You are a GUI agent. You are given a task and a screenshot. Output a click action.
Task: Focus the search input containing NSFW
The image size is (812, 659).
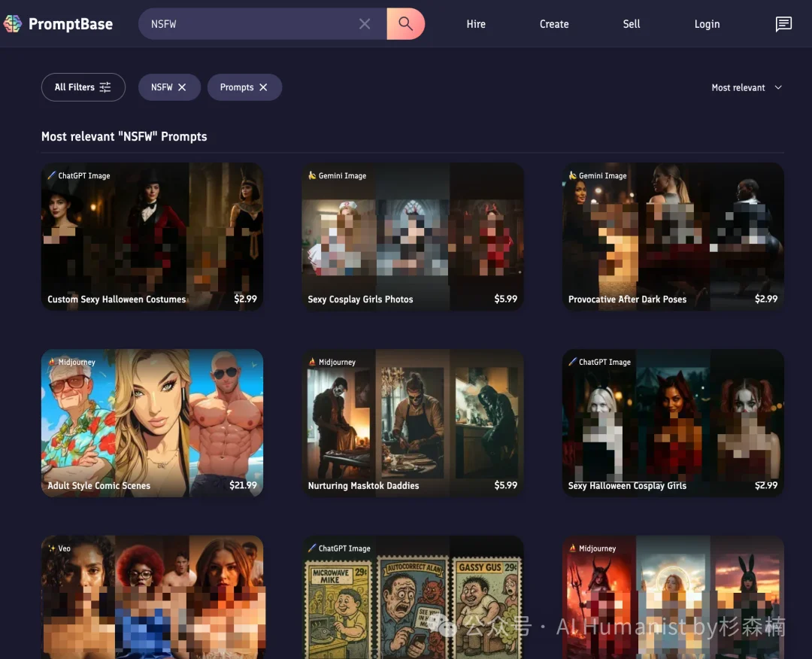point(248,24)
